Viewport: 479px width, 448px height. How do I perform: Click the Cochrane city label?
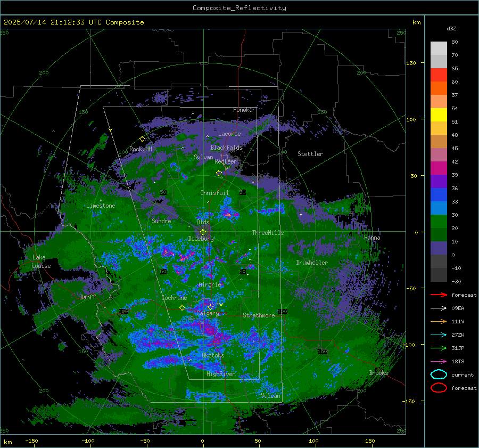[x=174, y=298]
